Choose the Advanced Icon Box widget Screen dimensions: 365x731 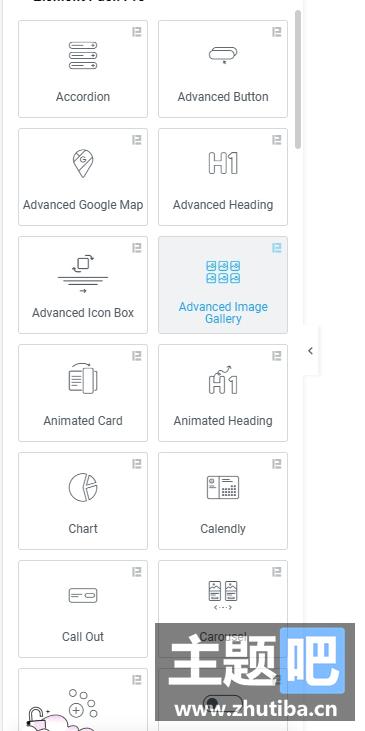coord(83,285)
